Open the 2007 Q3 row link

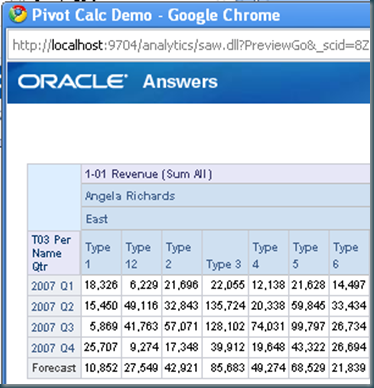(x=52, y=327)
